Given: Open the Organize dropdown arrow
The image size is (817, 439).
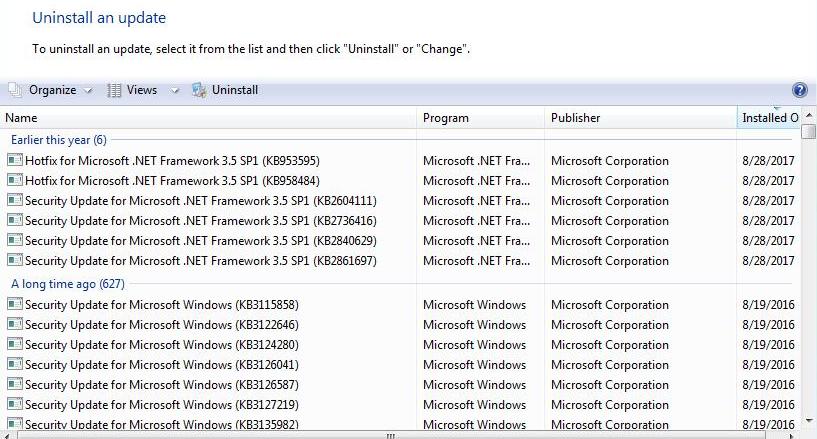Looking at the screenshot, I should click(88, 91).
